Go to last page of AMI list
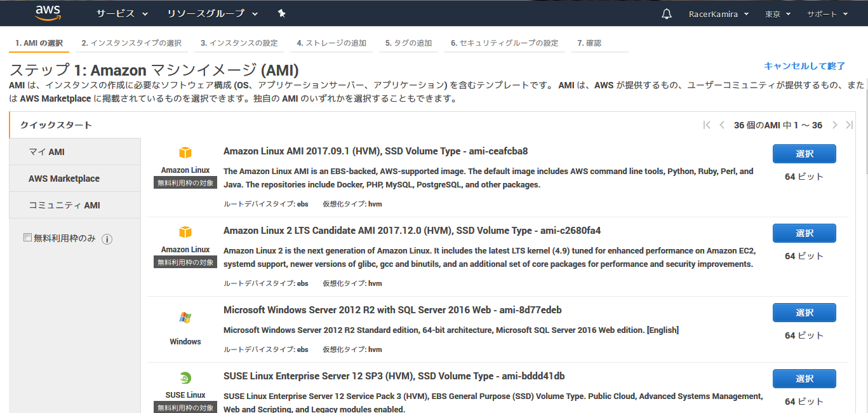 pos(850,125)
